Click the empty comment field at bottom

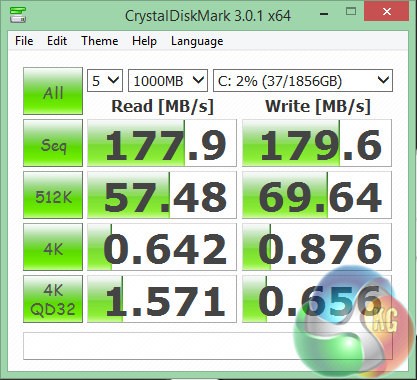pyautogui.click(x=208, y=346)
